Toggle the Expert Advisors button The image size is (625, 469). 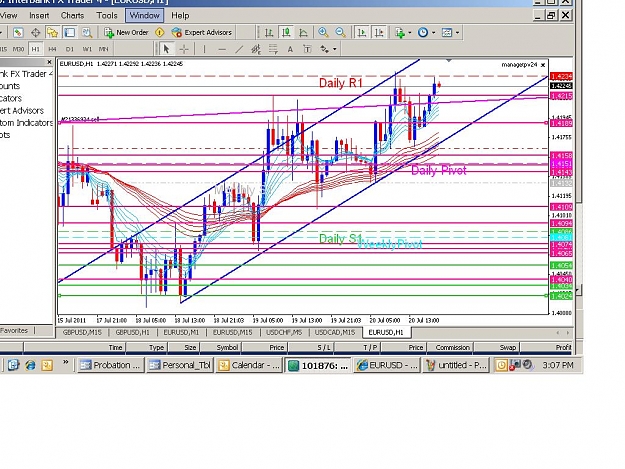coord(202,33)
